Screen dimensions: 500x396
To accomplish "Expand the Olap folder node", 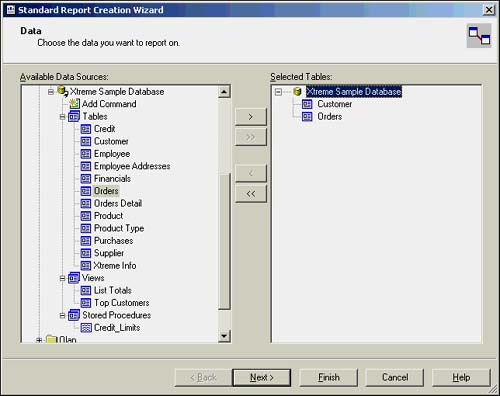I will [x=39, y=340].
